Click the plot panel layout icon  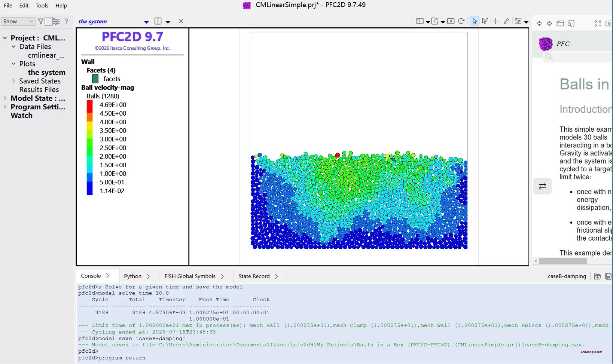[x=420, y=21]
